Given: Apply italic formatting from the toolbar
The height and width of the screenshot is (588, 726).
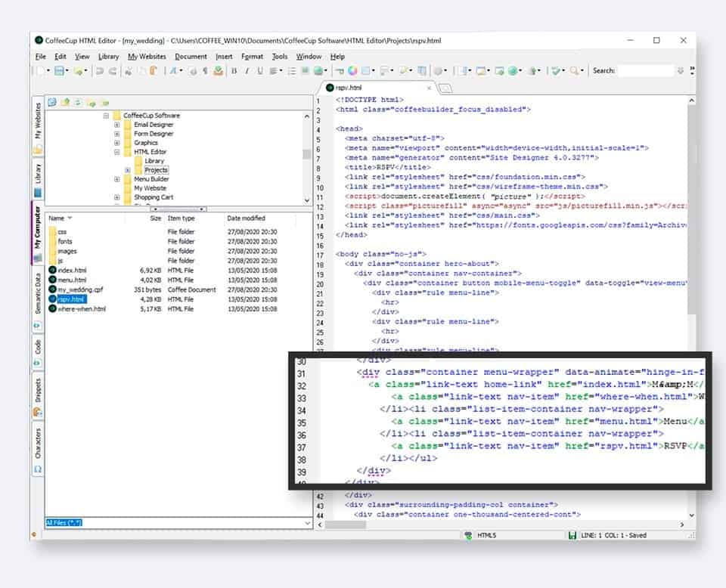Looking at the screenshot, I should [247, 72].
